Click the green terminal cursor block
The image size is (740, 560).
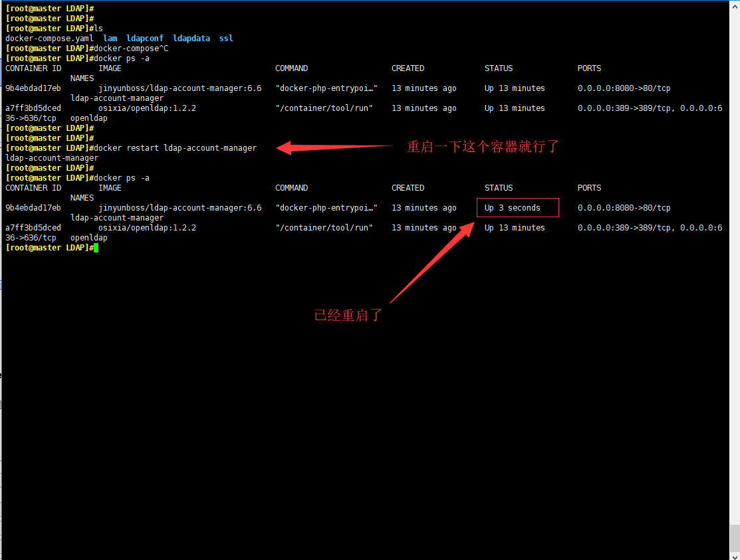click(x=96, y=248)
